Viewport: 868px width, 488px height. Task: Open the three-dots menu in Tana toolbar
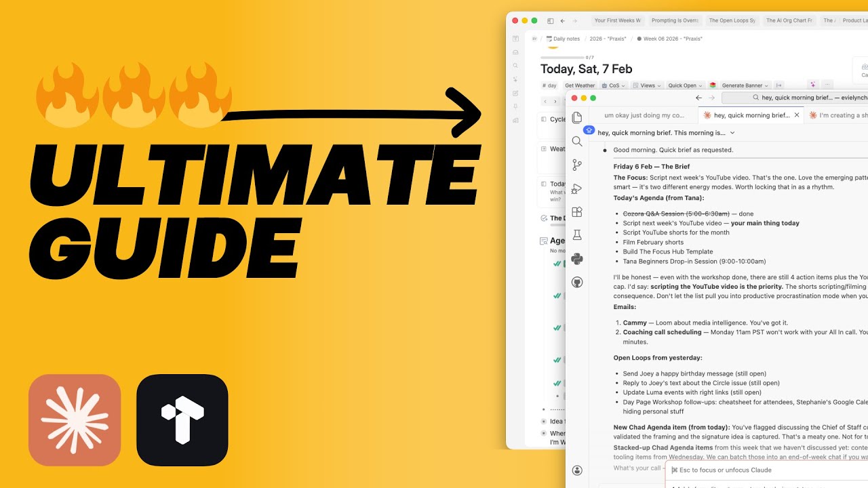tap(826, 85)
